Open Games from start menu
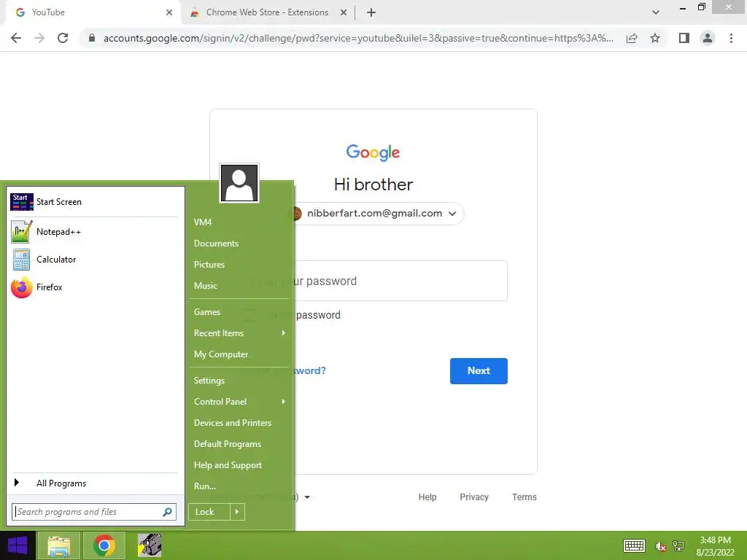747x560 pixels. [x=206, y=312]
